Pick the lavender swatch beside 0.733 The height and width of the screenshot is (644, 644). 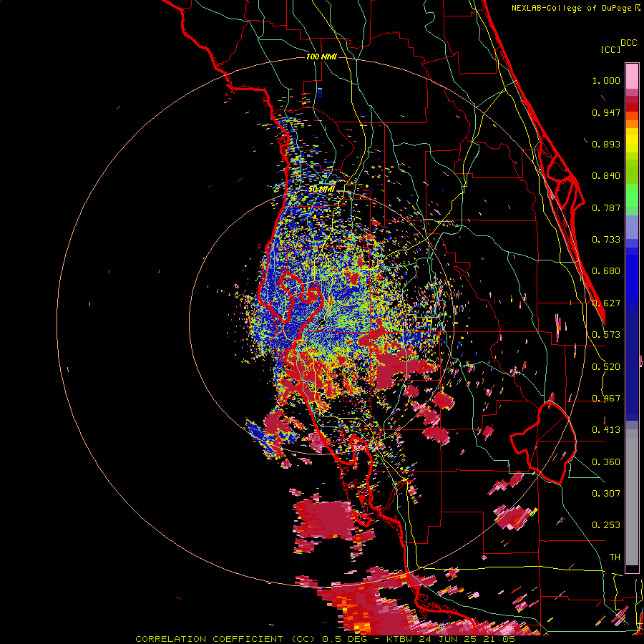click(632, 232)
